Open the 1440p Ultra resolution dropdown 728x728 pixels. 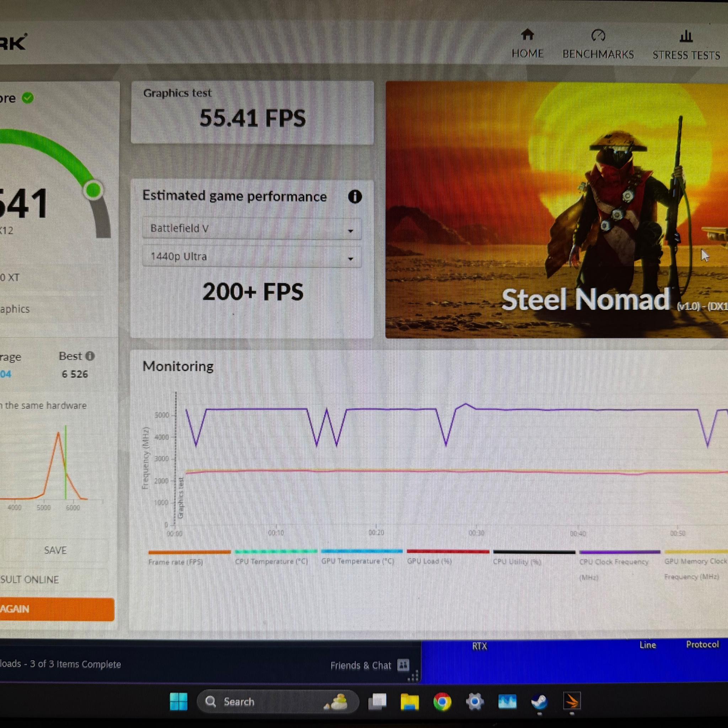(252, 257)
